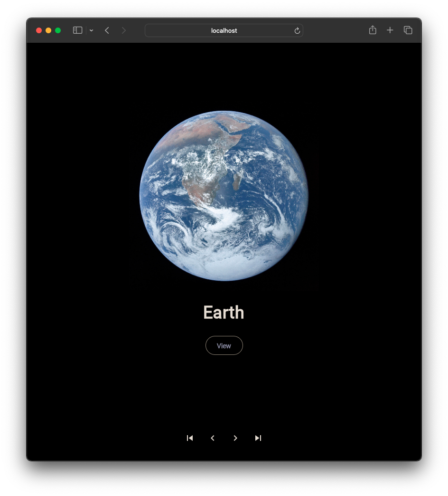
Task: Reload the localhost page
Action: pyautogui.click(x=297, y=31)
